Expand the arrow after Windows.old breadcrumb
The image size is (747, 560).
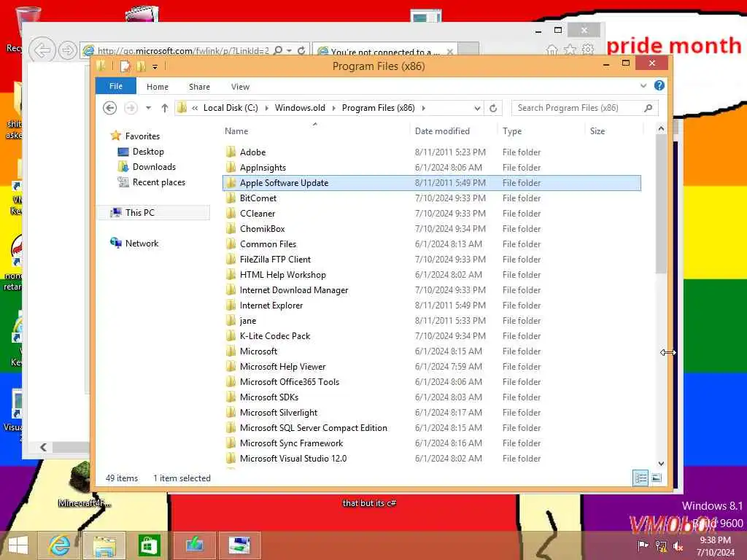pos(334,108)
